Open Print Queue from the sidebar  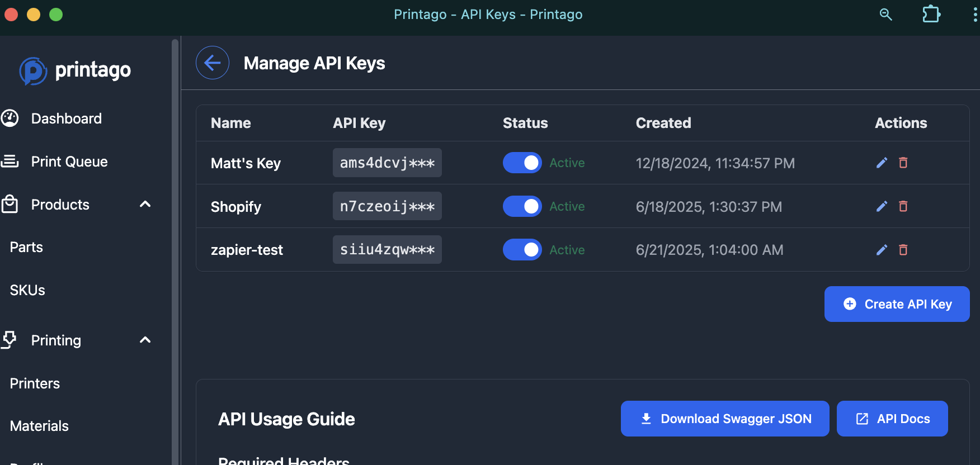[69, 162]
